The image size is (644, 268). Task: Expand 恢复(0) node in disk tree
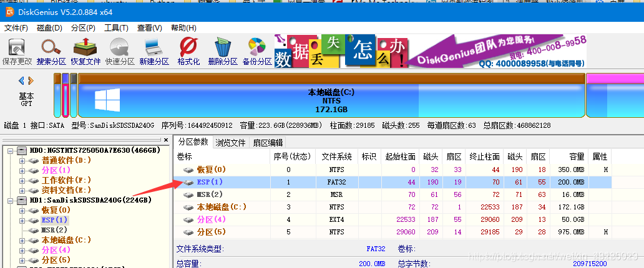click(x=22, y=211)
